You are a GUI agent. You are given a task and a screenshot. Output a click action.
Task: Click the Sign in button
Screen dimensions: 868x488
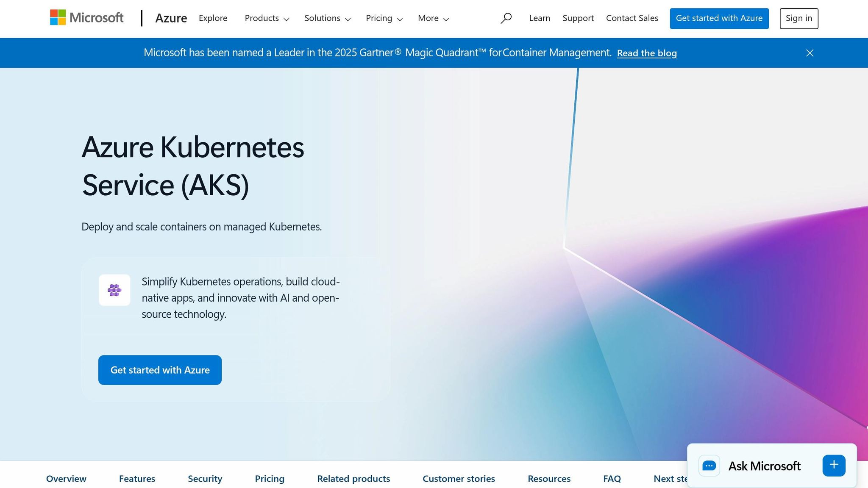tap(799, 19)
